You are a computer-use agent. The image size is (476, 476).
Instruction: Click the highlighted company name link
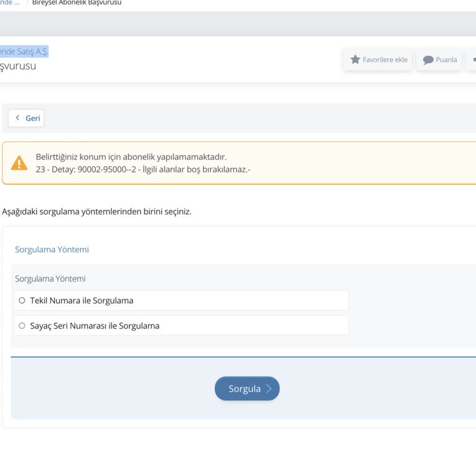pos(24,51)
